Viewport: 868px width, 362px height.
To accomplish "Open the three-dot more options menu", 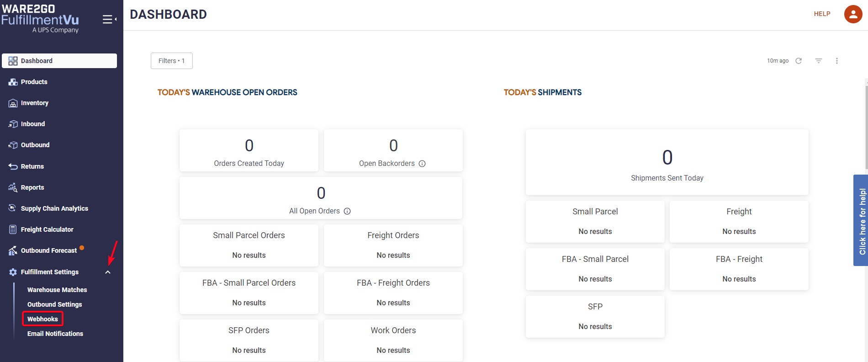I will (836, 61).
